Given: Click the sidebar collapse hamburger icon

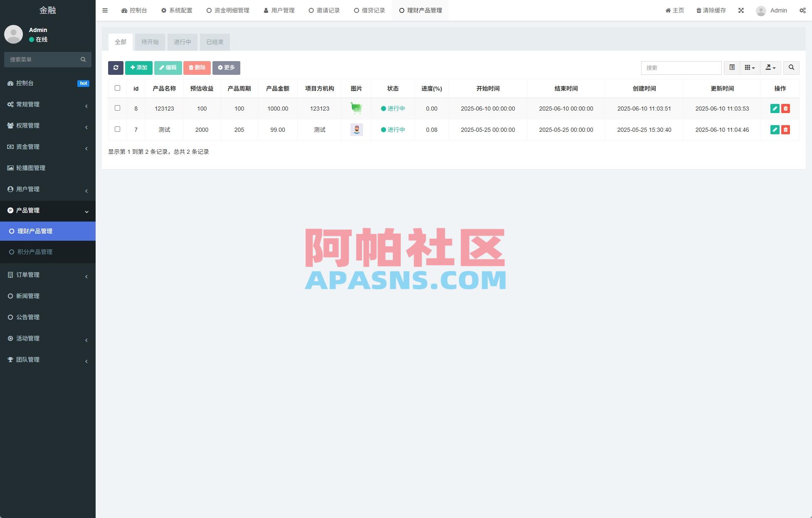Looking at the screenshot, I should point(105,10).
